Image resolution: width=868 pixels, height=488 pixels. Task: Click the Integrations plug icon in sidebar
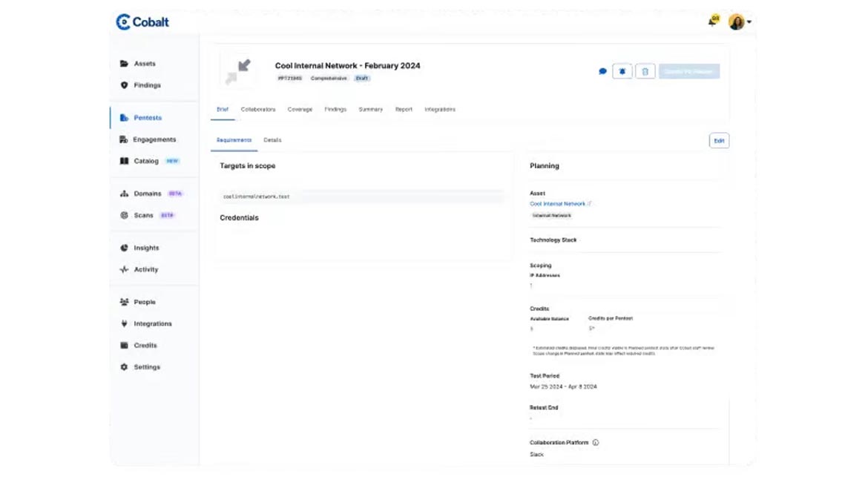pos(124,324)
